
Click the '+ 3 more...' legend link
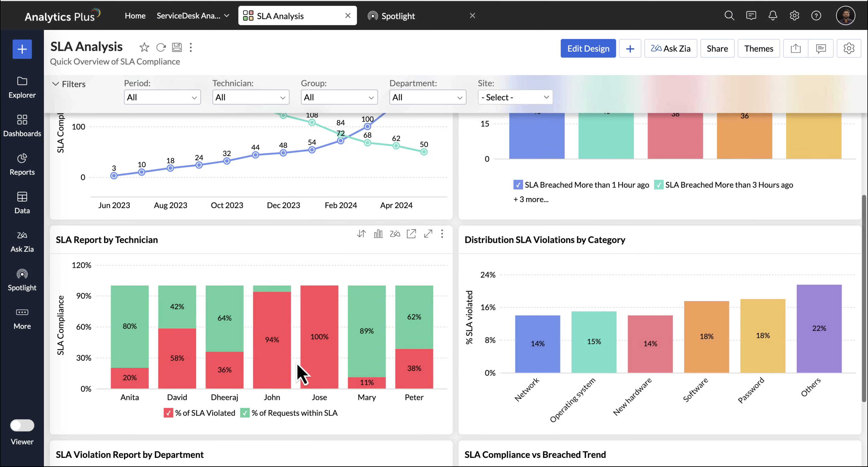coord(531,199)
